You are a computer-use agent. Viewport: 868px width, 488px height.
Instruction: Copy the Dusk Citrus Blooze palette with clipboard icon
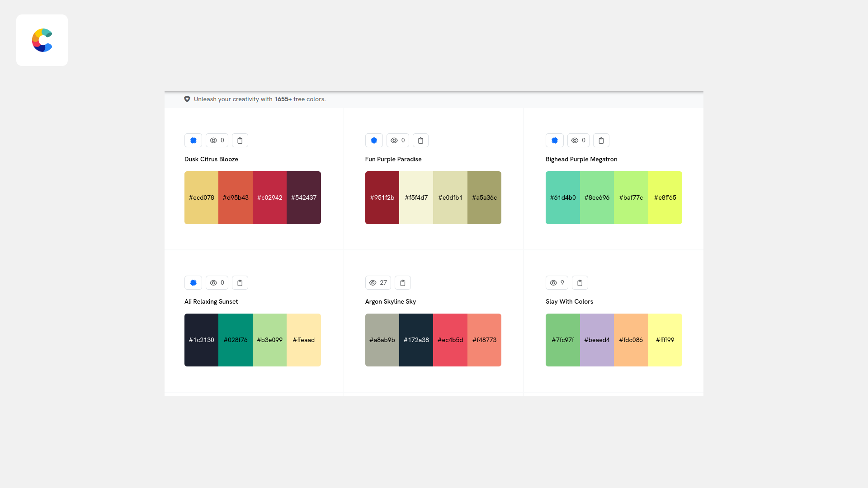240,141
